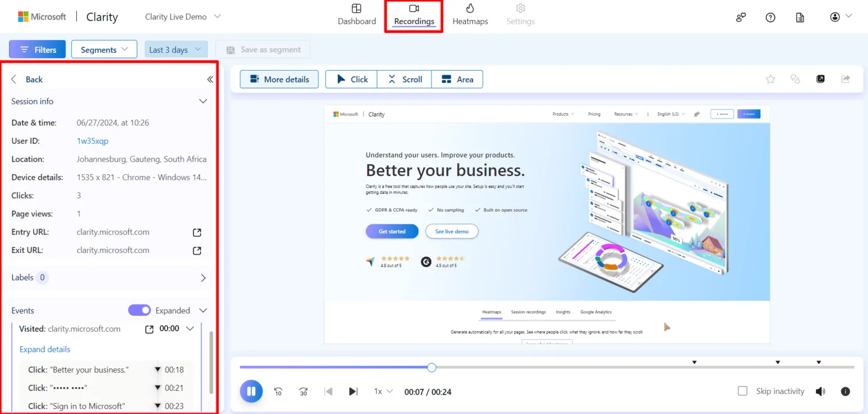Open the Last 3 days dropdown
This screenshot has width=868, height=414.
click(x=176, y=49)
